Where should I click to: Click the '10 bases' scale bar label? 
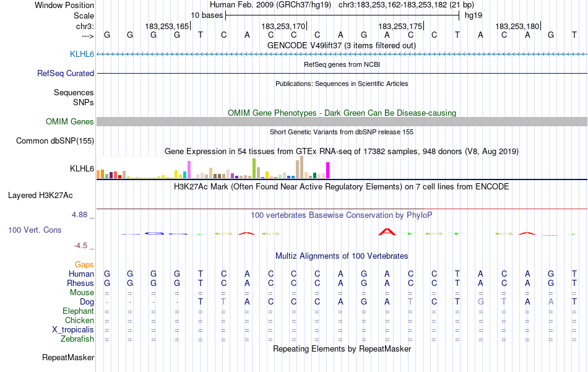(207, 15)
